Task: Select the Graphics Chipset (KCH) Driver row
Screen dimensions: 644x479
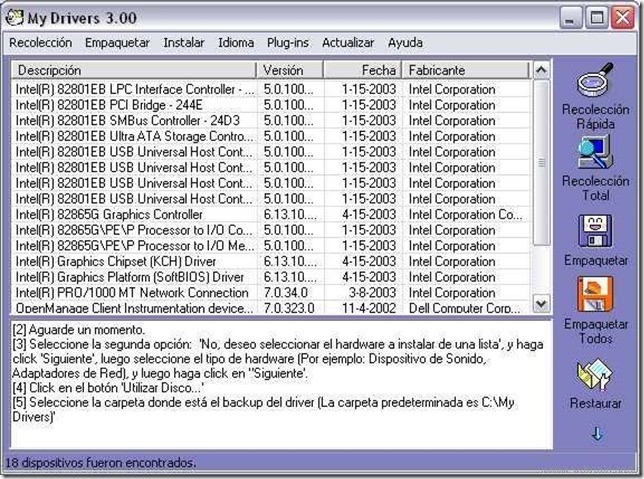Action: click(x=271, y=261)
